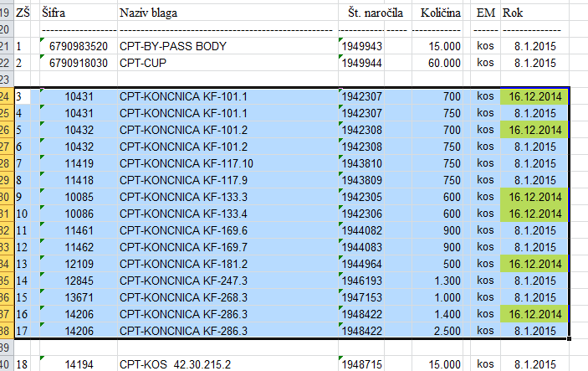Click the Rok header cell
588x371 pixels.
click(x=534, y=14)
